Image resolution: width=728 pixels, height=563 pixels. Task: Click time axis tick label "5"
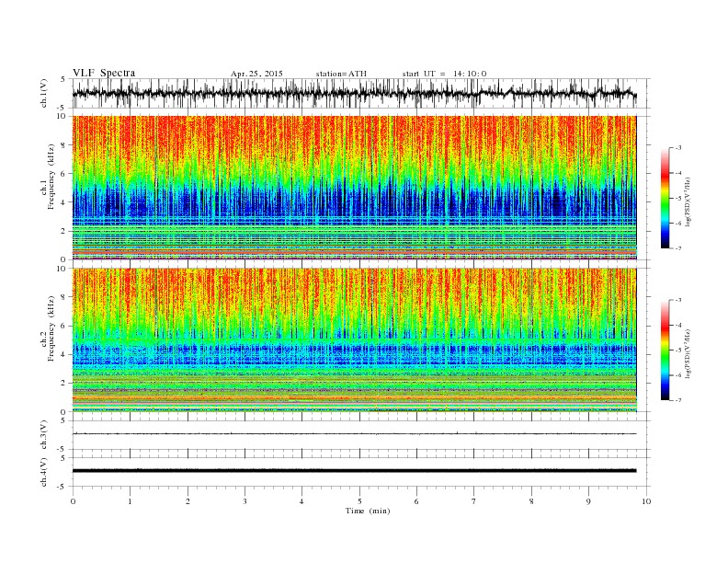[359, 501]
